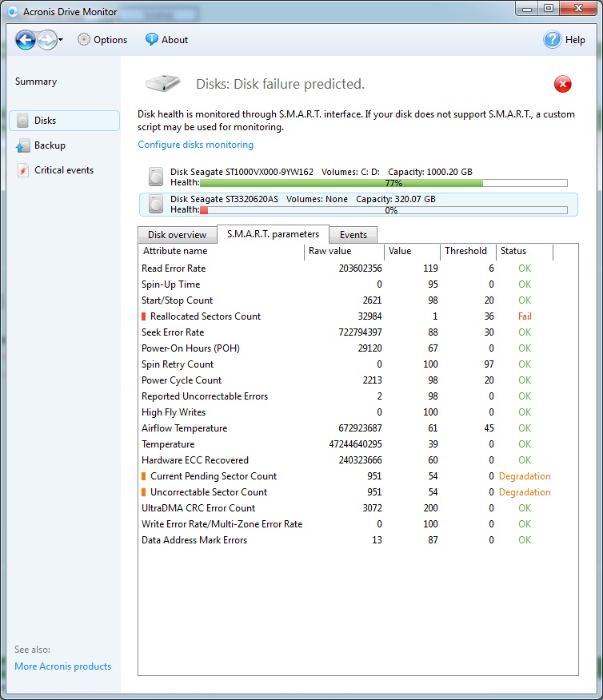Click the red failure status icon
This screenshot has height=700, width=603.
click(x=562, y=84)
